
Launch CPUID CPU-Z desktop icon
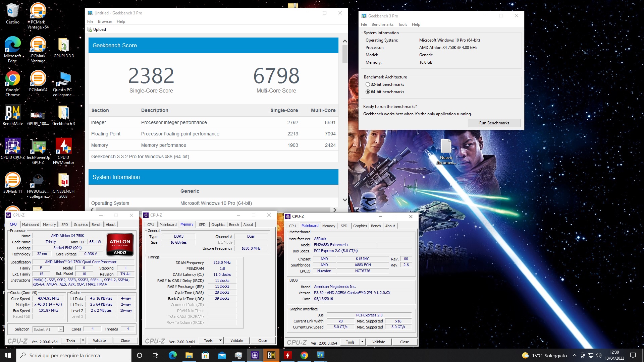coord(13,149)
